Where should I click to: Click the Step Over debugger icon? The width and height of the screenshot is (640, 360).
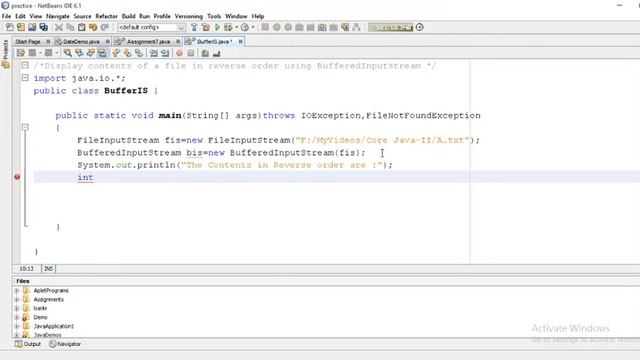299,27
